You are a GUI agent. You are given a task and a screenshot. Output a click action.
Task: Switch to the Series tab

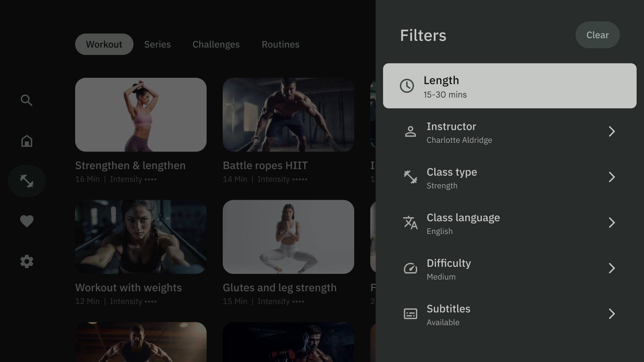click(157, 44)
